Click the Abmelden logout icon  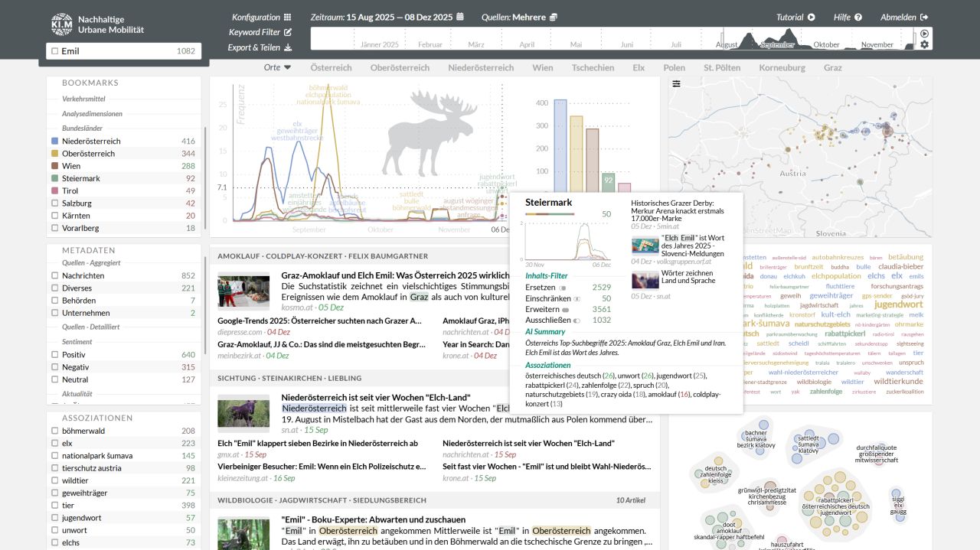924,17
